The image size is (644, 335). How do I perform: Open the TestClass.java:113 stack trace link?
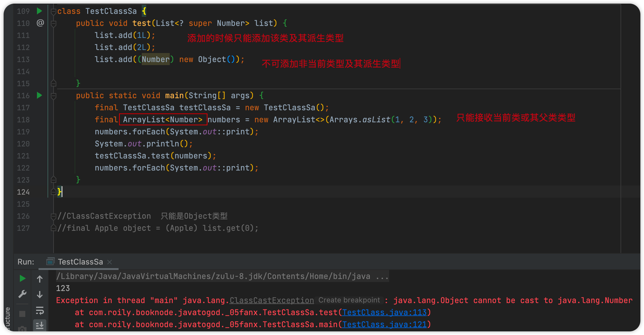point(384,312)
